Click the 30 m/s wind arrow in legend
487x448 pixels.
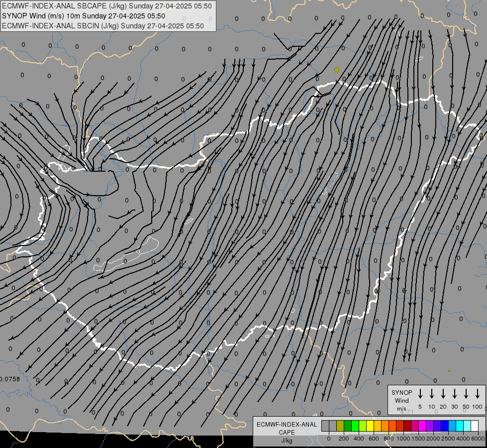455,393
